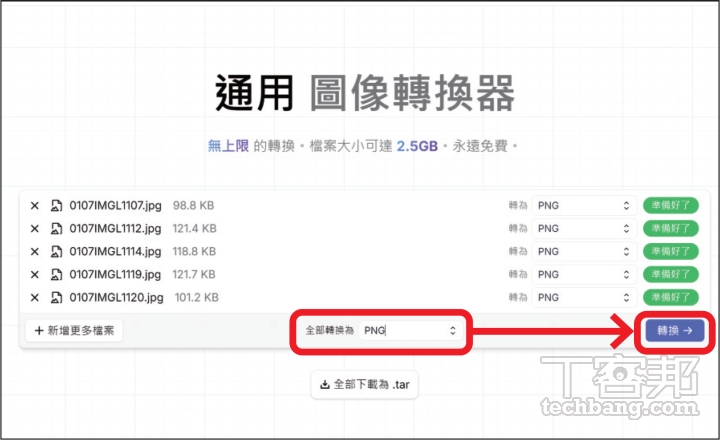Click the 準備好了 badge for 0107IMGL1107.jpg

coord(670,205)
